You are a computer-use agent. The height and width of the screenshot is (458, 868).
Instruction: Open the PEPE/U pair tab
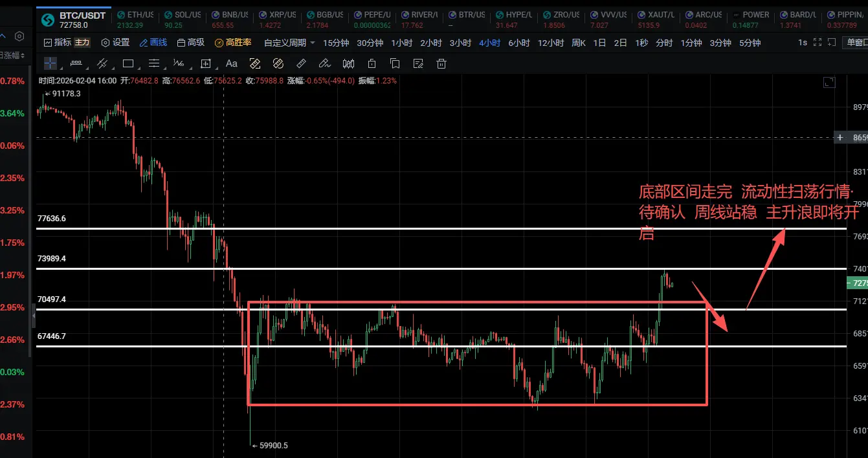pyautogui.click(x=372, y=19)
